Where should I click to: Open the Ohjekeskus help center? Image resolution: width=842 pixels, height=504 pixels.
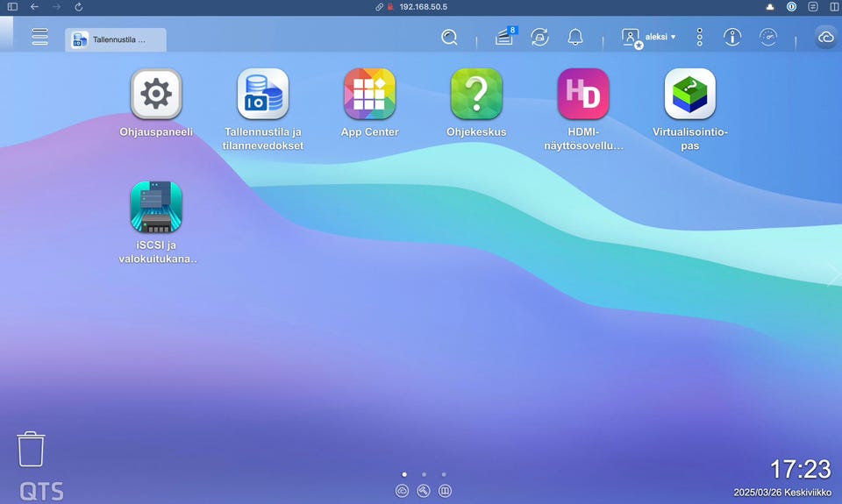tap(476, 94)
